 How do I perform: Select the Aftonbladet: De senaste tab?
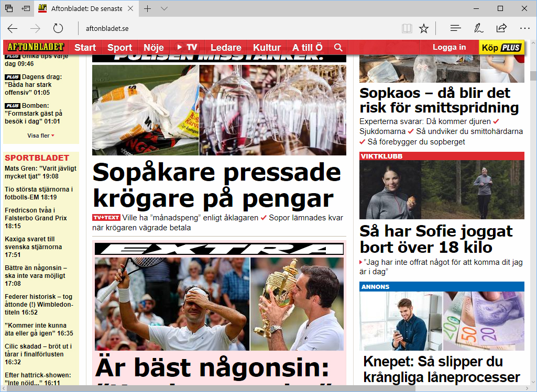pyautogui.click(x=86, y=8)
